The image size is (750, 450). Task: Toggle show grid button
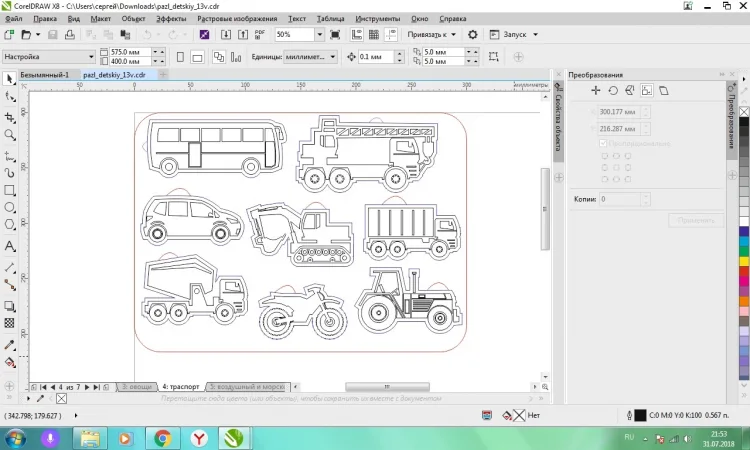point(374,34)
